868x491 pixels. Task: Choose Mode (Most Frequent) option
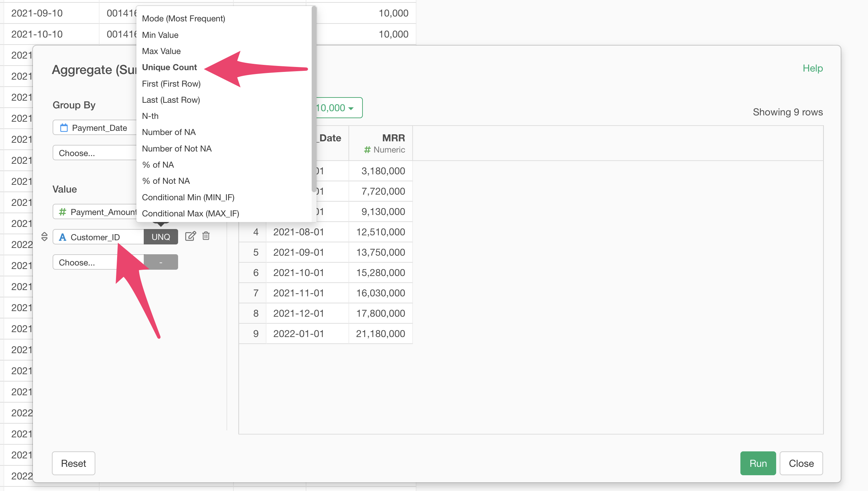[x=183, y=19]
